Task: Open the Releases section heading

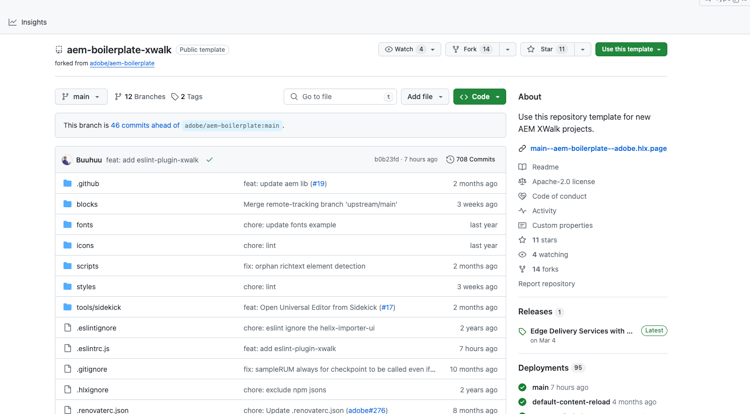Action: 535,312
